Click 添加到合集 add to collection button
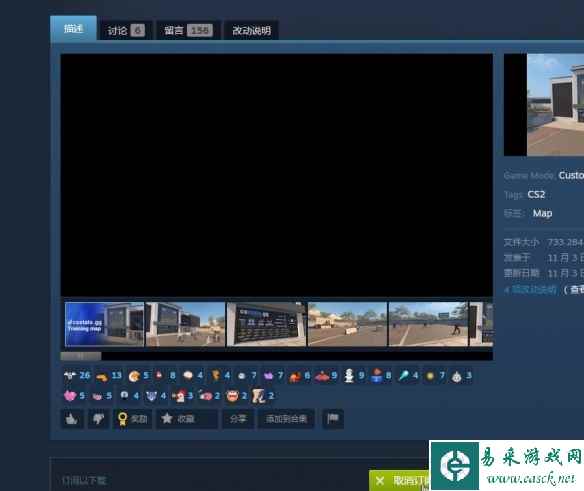Viewport: 584px width, 491px height. pos(286,419)
